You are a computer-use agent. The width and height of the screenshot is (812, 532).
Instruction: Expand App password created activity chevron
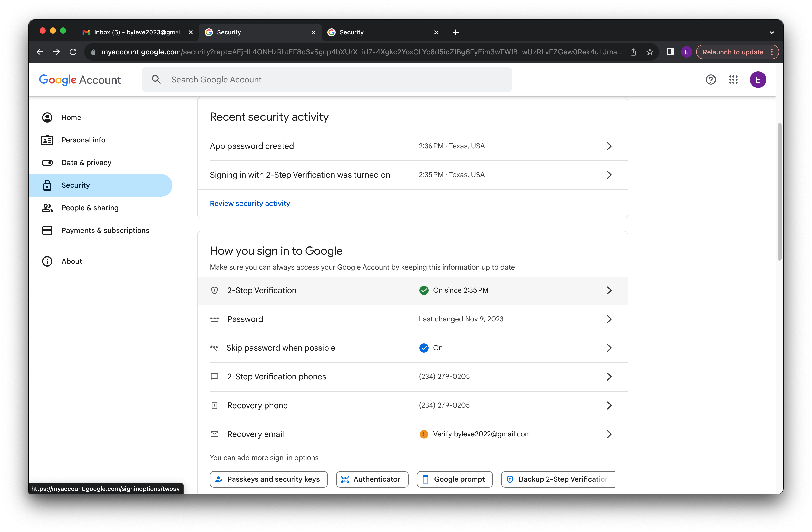point(609,146)
